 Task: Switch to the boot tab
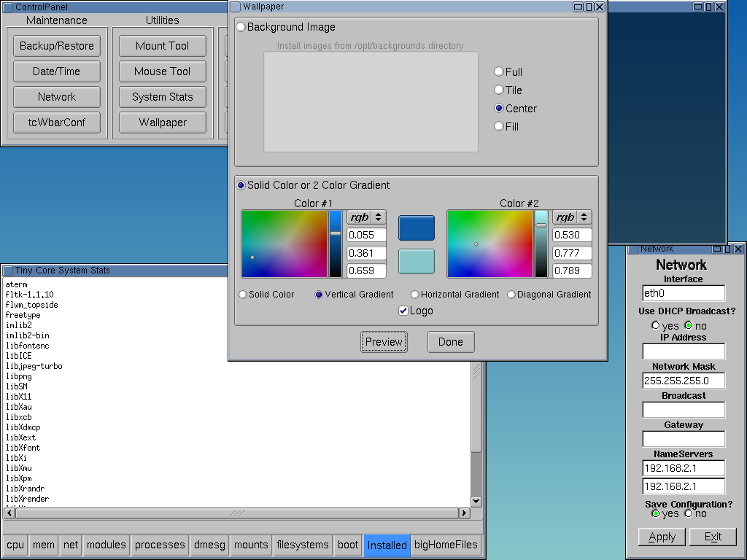click(x=348, y=545)
